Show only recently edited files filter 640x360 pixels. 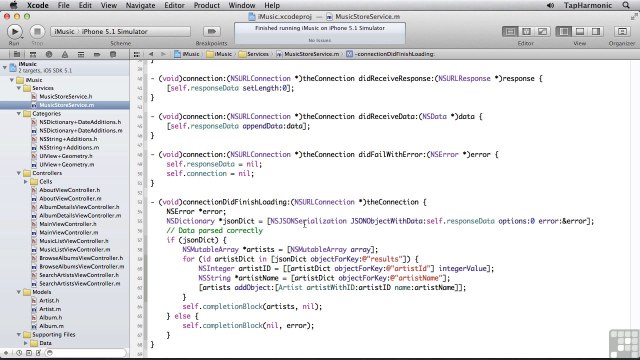pos(19,353)
